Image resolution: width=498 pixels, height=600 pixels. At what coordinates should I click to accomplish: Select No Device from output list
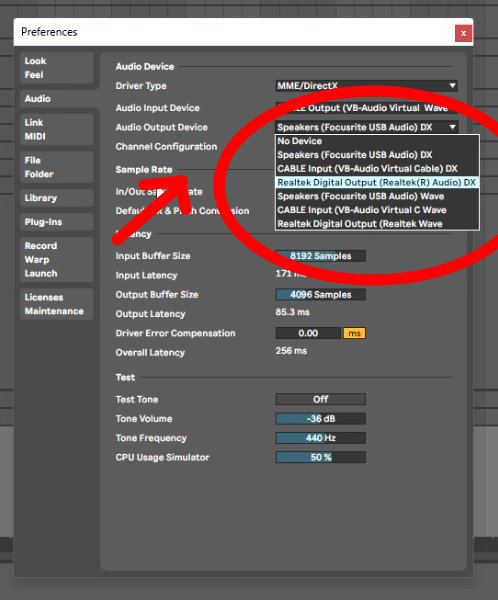point(377,141)
